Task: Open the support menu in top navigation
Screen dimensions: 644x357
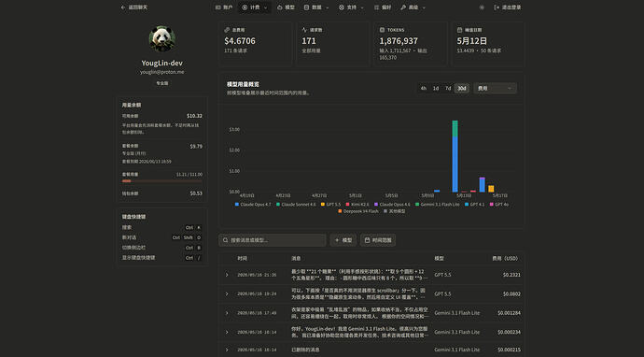Action: pyautogui.click(x=351, y=7)
